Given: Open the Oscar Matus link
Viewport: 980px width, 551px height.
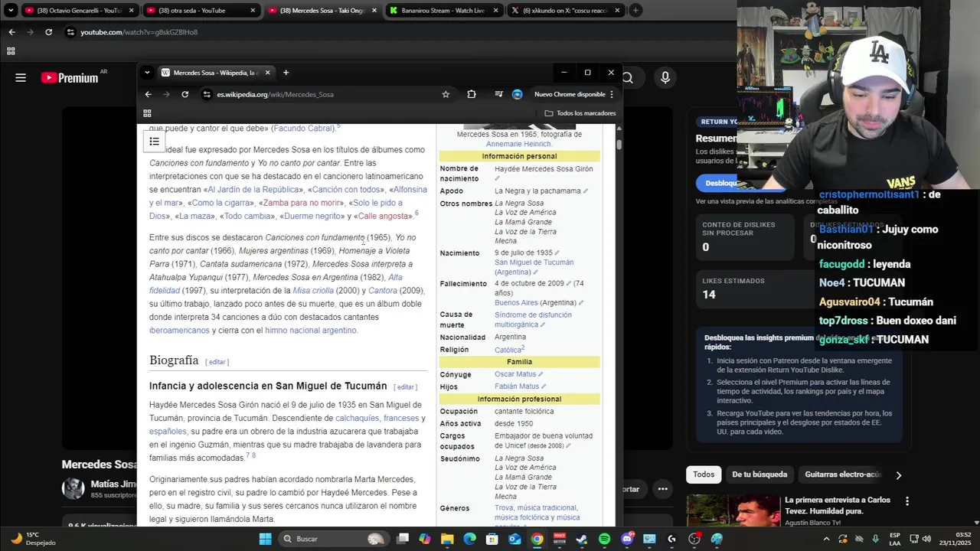Looking at the screenshot, I should tap(515, 374).
